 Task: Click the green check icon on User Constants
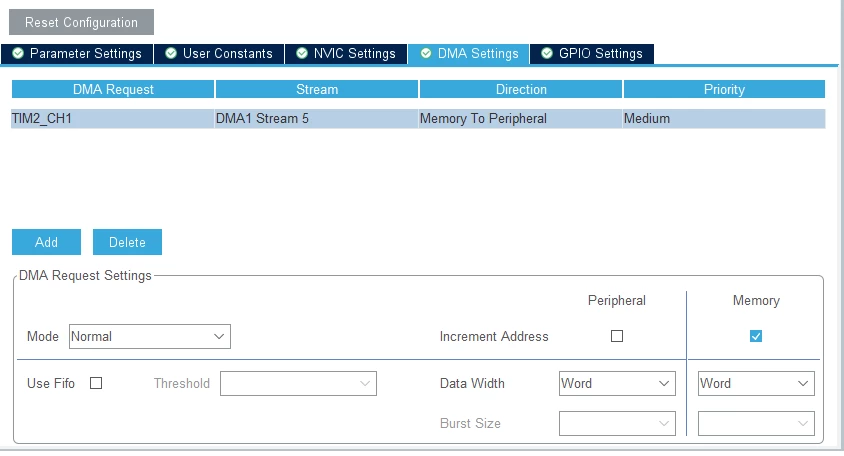point(171,53)
